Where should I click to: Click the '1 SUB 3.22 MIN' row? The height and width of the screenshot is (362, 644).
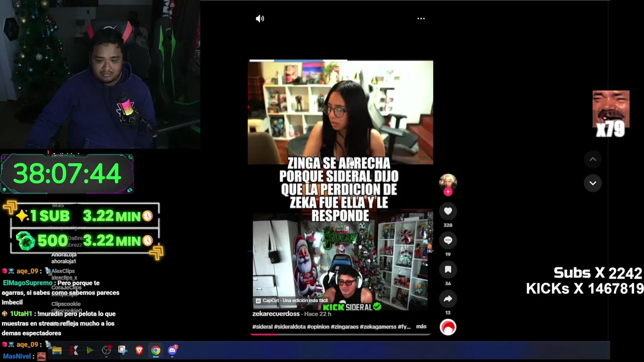click(x=85, y=216)
